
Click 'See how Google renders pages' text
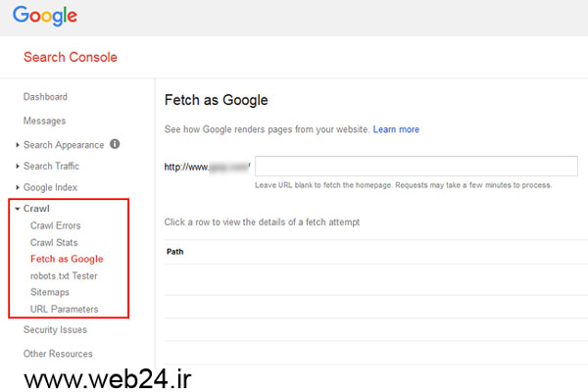coord(267,129)
